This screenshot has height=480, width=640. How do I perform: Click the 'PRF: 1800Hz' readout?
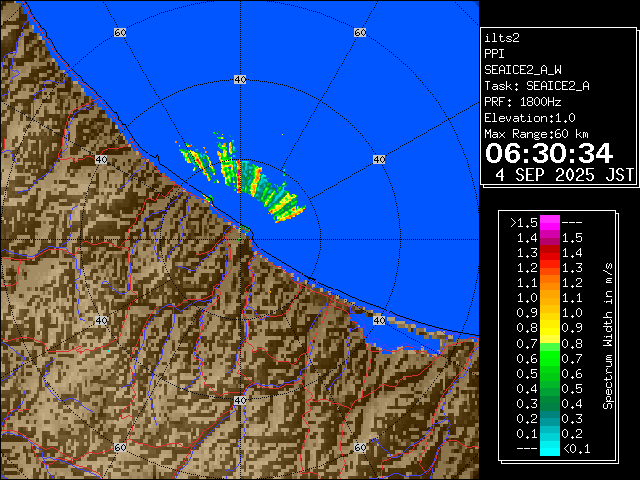tap(522, 101)
